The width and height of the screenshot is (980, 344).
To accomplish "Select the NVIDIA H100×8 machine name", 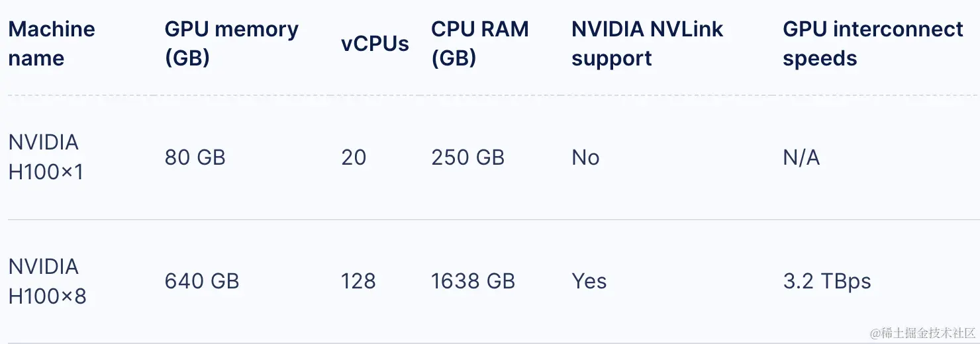I will coord(47,281).
